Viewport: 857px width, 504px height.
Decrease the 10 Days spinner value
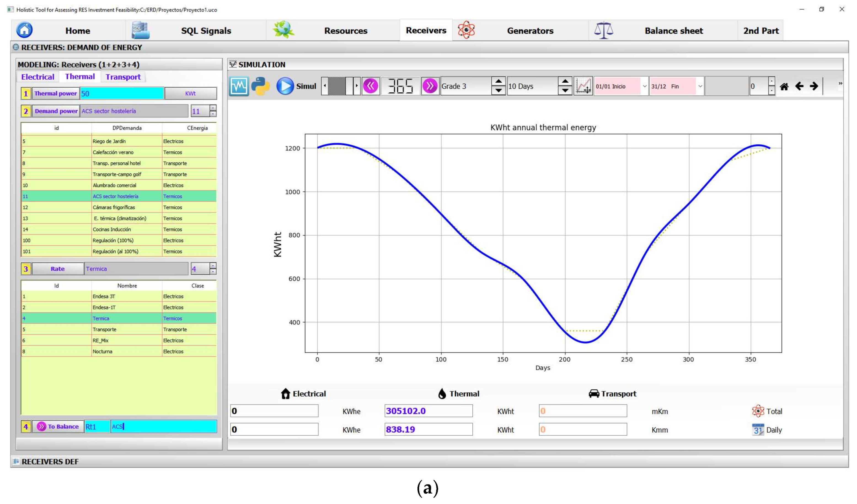(565, 90)
